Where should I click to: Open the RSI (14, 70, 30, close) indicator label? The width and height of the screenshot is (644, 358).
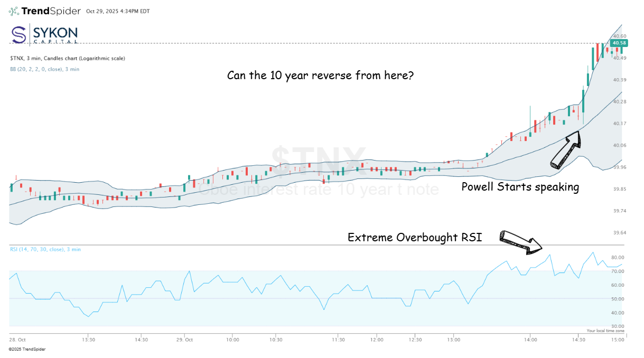(x=45, y=249)
